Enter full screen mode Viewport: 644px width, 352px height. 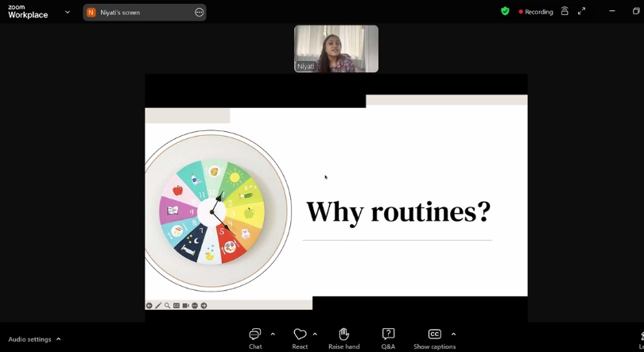[x=581, y=12]
